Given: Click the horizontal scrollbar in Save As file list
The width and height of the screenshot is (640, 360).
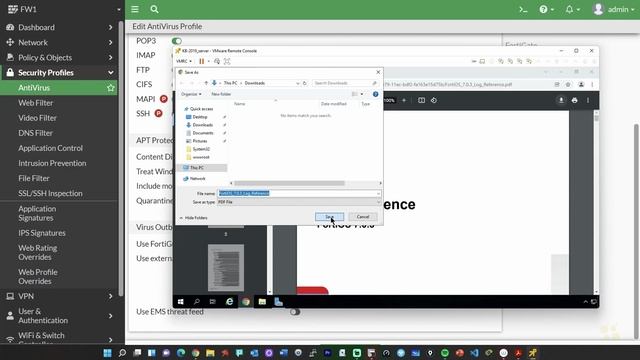Looking at the screenshot, I should [289, 183].
